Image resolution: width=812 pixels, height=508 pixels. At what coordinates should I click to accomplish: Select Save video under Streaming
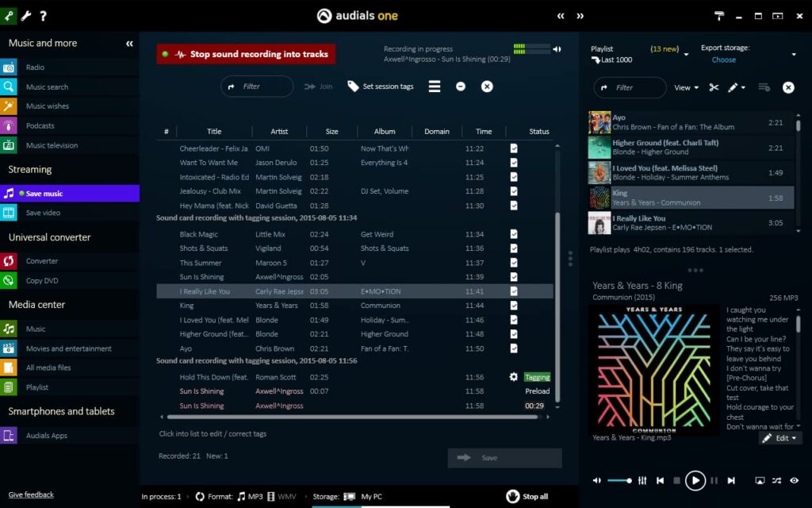43,213
